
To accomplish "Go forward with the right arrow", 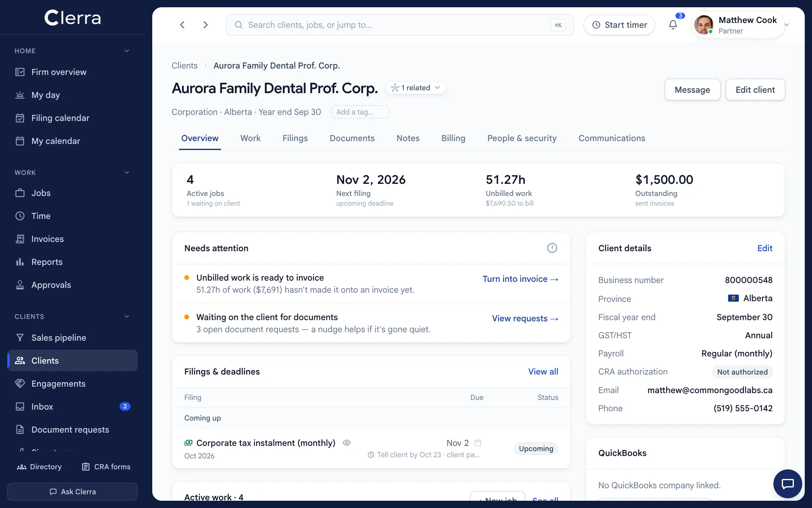I will pos(205,25).
